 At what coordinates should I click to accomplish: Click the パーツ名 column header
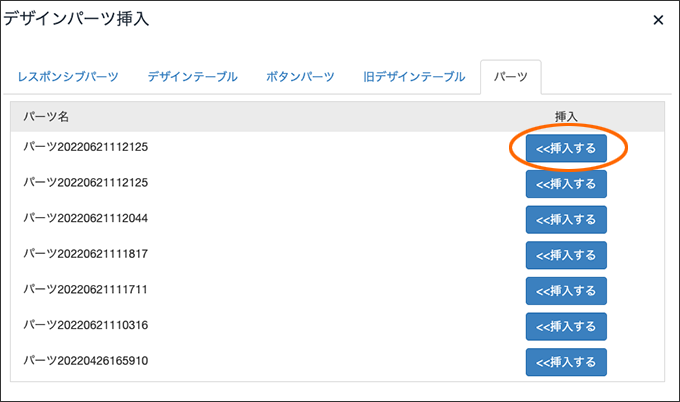click(x=46, y=116)
